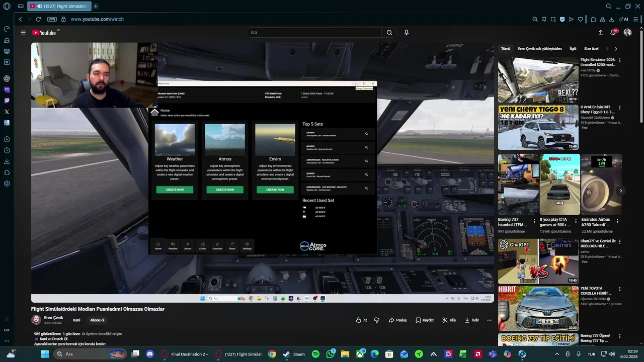Image resolution: width=644 pixels, height=362 pixels.
Task: Open browser tab search magnifier in title bar
Action: (608, 6)
